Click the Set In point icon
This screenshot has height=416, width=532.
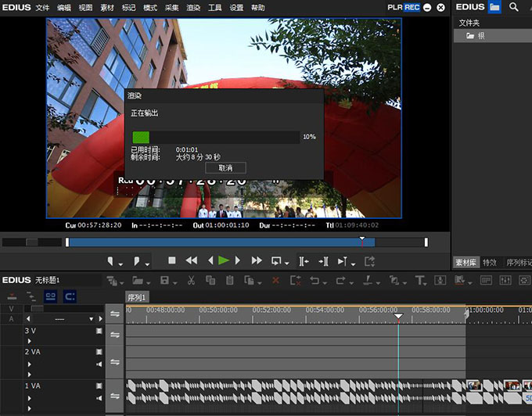pyautogui.click(x=110, y=260)
